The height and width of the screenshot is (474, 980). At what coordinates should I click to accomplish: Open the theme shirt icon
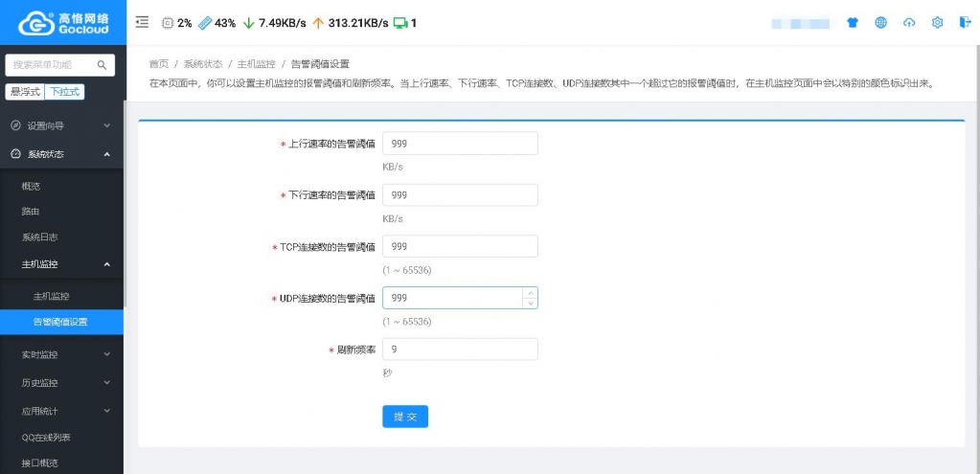point(853,23)
